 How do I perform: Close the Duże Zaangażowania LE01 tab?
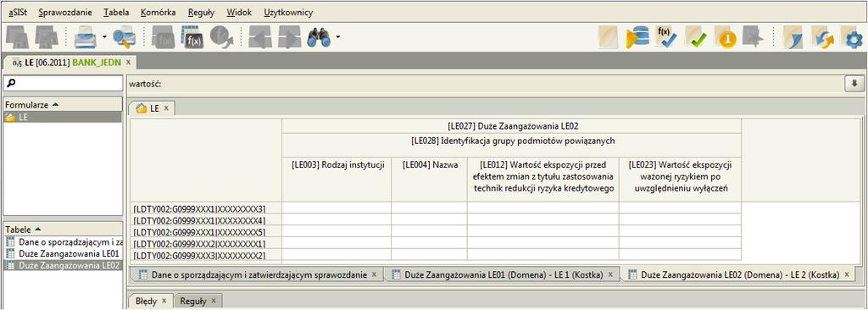pyautogui.click(x=610, y=274)
